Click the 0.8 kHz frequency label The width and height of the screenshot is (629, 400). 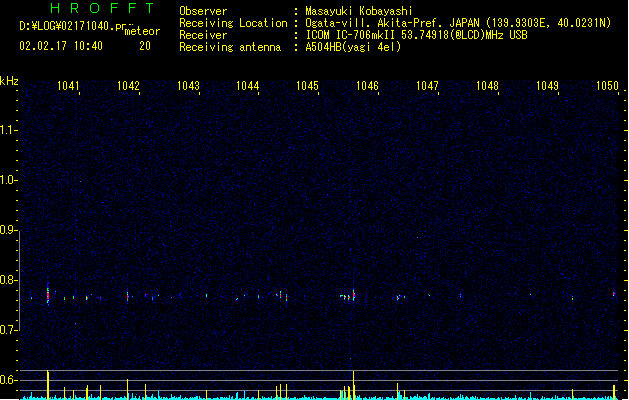click(x=8, y=280)
